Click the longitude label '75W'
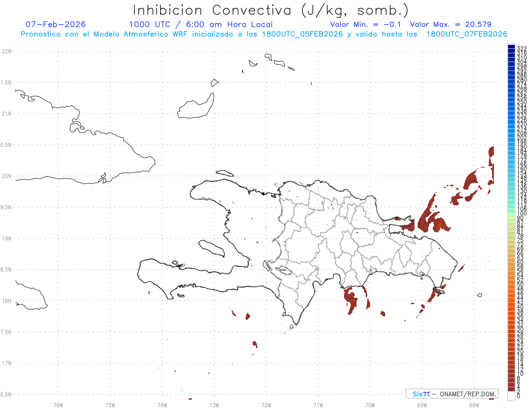Image resolution: width=532 pixels, height=411 pixels. pyautogui.click(x=110, y=405)
